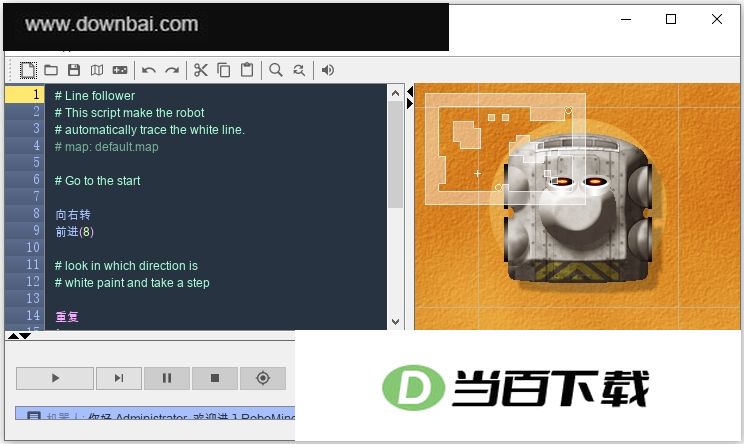Click the robot in the map view
Viewport: 744px width, 444px height.
(577, 209)
